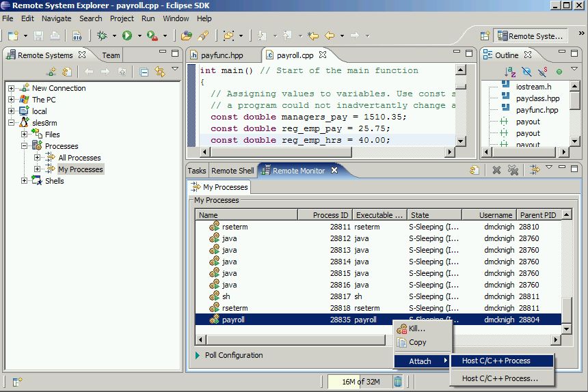Toggle Hide Static Members icon in Outline
Screen dimensions: 588x392
point(543,71)
